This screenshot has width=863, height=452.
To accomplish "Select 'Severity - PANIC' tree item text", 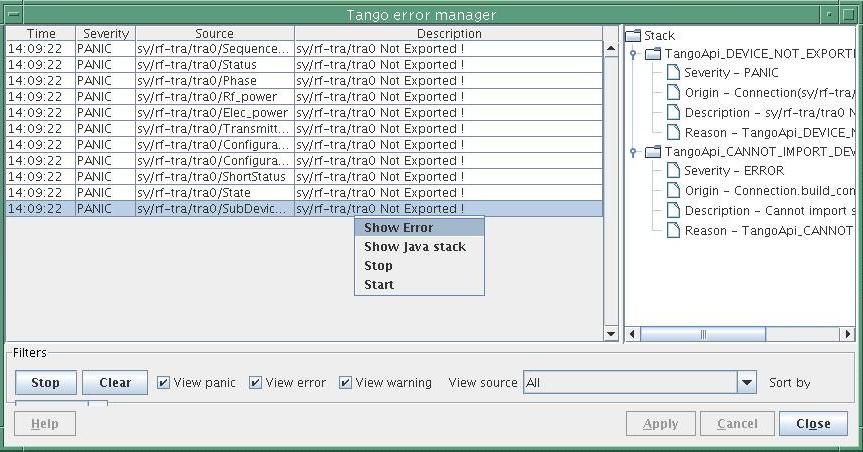I will pyautogui.click(x=731, y=73).
